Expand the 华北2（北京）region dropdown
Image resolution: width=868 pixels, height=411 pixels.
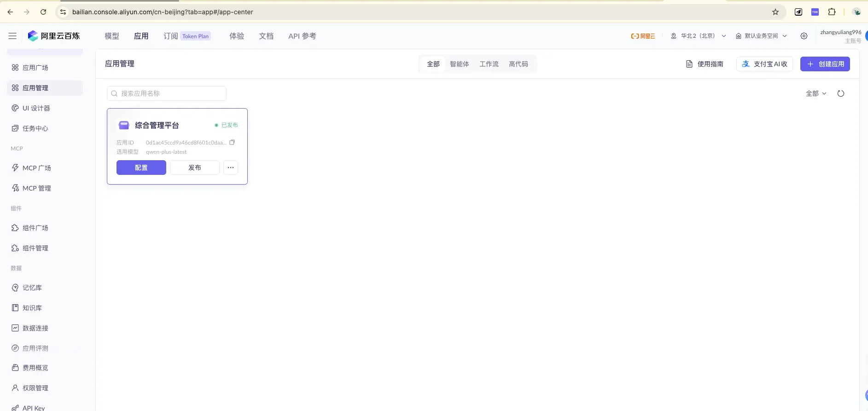(698, 36)
